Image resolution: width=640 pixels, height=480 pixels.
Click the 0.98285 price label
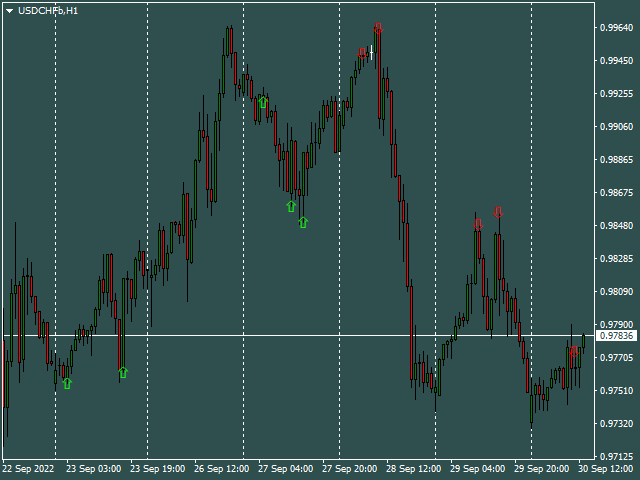(616, 259)
